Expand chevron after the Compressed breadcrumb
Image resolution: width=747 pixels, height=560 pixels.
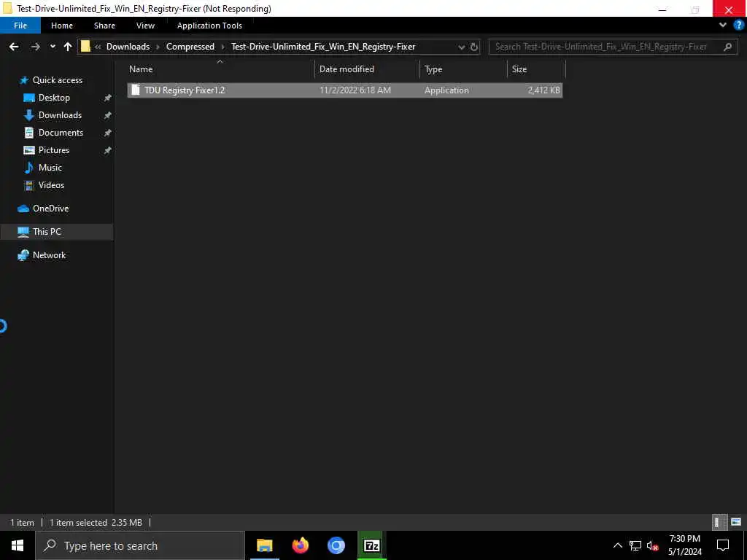(222, 47)
